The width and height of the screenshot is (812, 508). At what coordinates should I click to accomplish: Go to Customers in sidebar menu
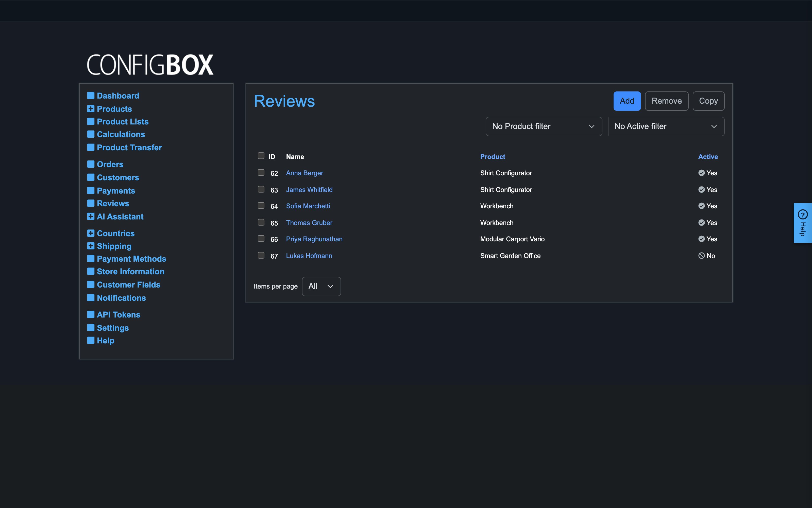tap(118, 177)
